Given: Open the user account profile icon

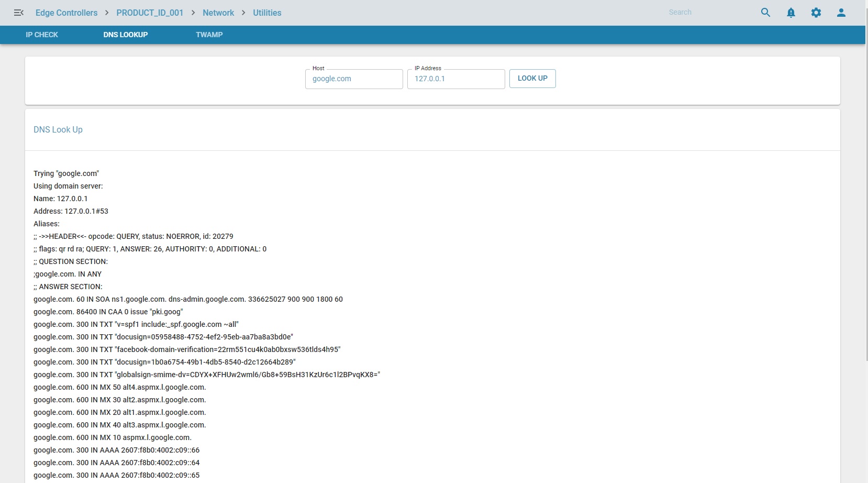Looking at the screenshot, I should (841, 12).
